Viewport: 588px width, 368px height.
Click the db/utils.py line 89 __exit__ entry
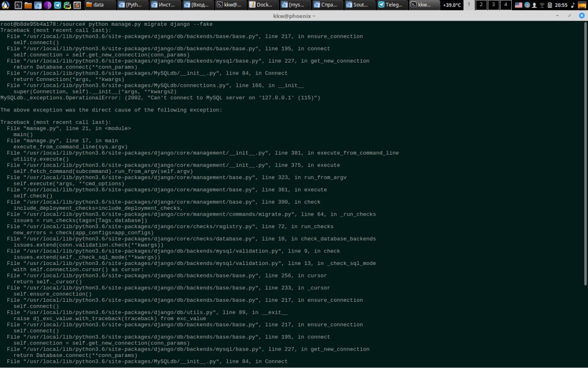(147, 312)
